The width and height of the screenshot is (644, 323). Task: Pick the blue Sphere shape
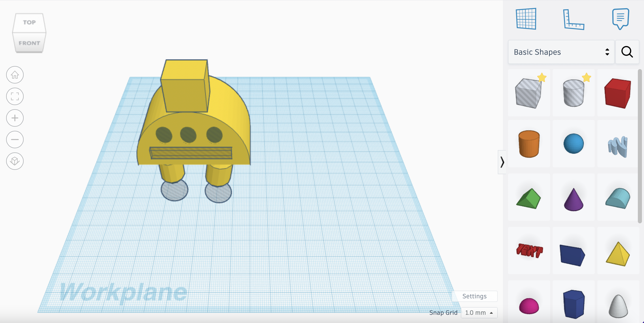point(573,144)
